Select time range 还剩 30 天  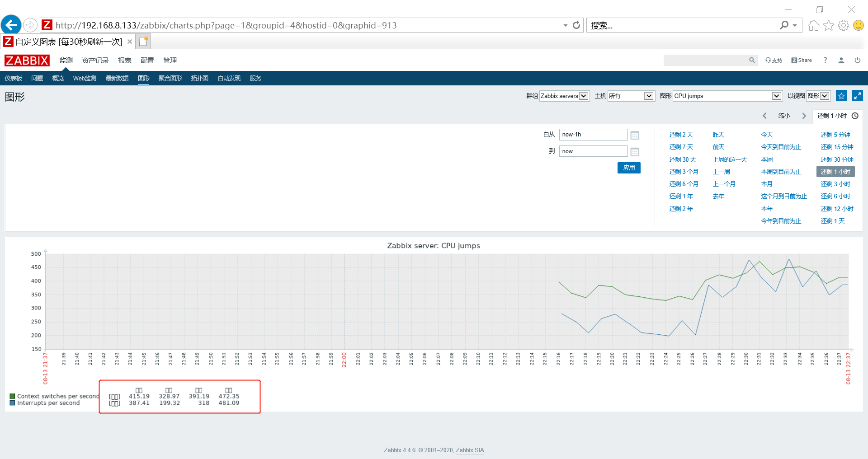(683, 159)
